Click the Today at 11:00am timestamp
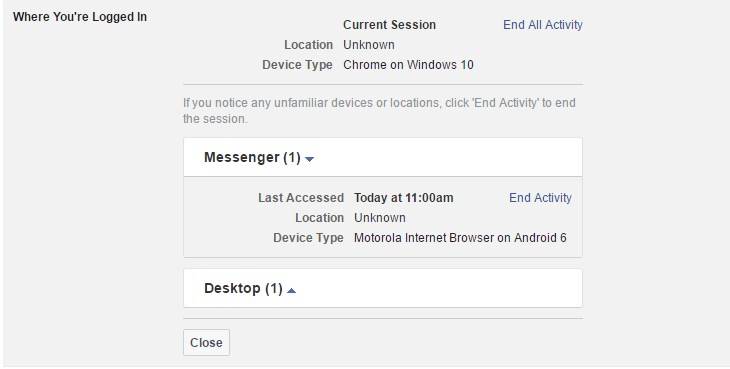 click(403, 198)
